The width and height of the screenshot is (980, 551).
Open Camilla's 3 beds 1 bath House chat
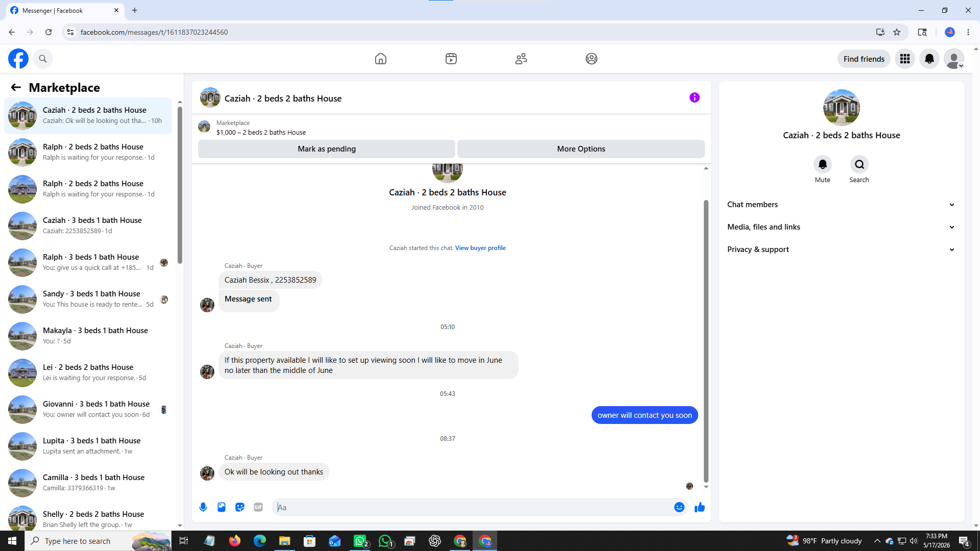click(88, 483)
